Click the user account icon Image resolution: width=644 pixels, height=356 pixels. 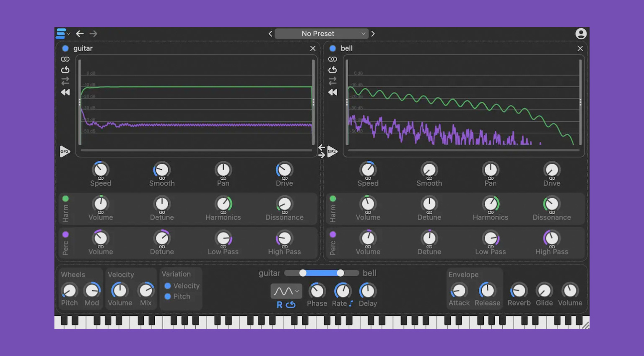coord(581,34)
